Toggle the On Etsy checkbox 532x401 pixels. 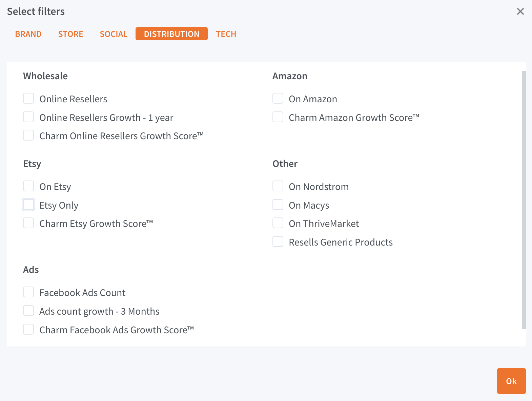pyautogui.click(x=28, y=186)
